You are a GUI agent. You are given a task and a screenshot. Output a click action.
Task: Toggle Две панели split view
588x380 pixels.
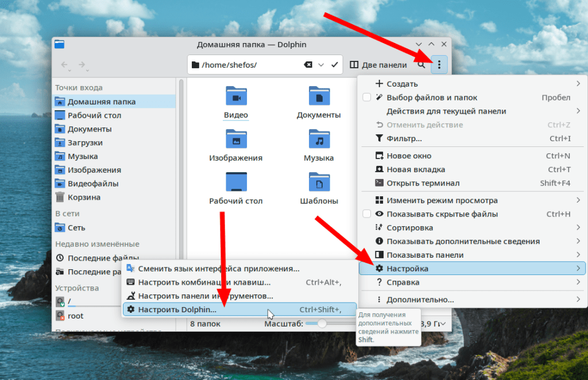pyautogui.click(x=378, y=65)
